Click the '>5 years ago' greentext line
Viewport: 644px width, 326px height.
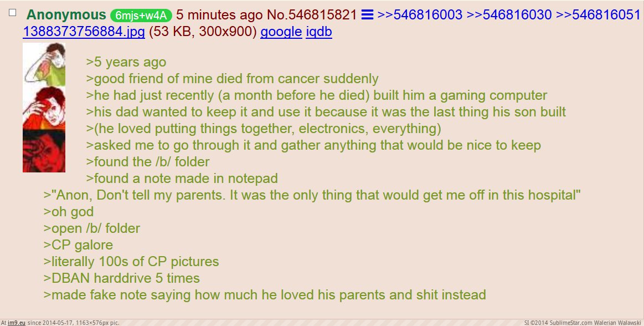coord(126,62)
